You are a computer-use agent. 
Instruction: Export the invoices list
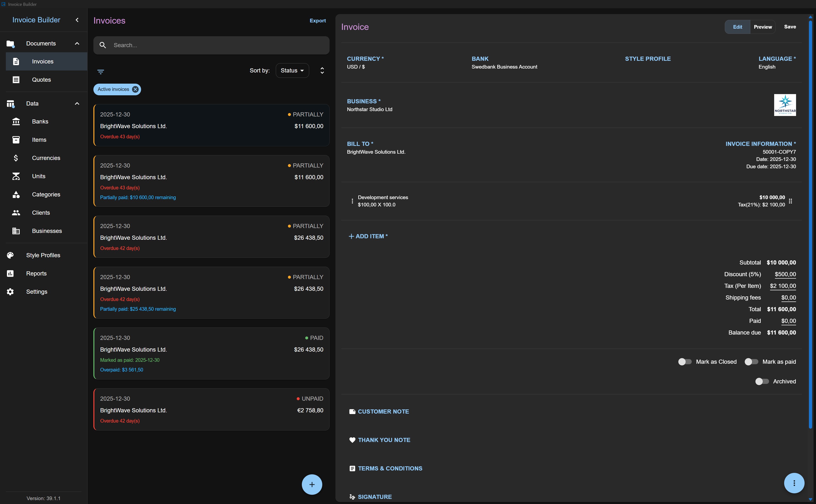pyautogui.click(x=317, y=21)
